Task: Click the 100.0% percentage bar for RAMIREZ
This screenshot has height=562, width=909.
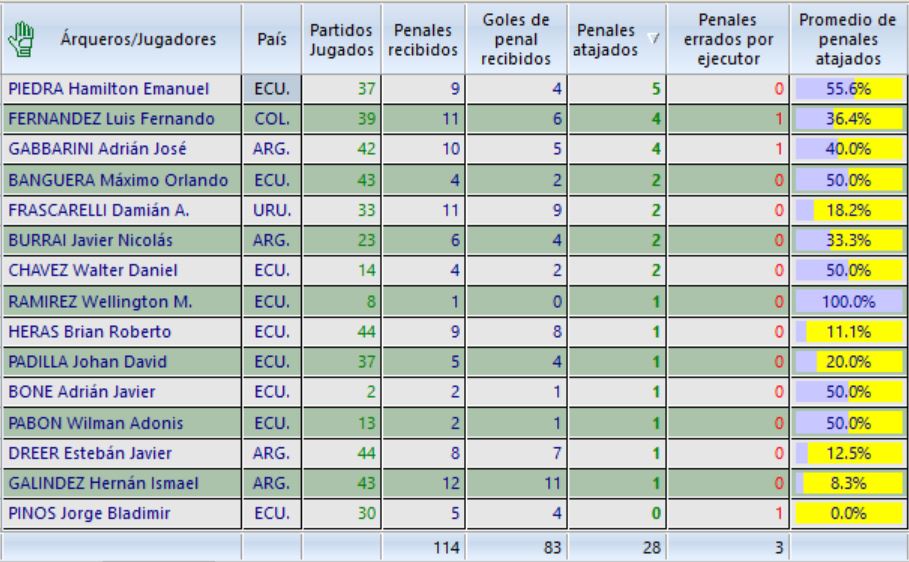Action: (847, 302)
